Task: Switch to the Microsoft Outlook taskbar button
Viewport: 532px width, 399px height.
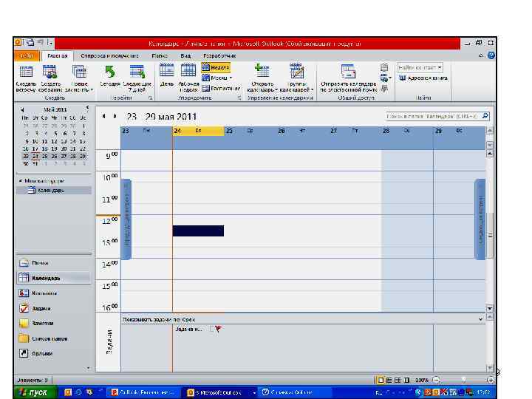Action: click(x=220, y=392)
